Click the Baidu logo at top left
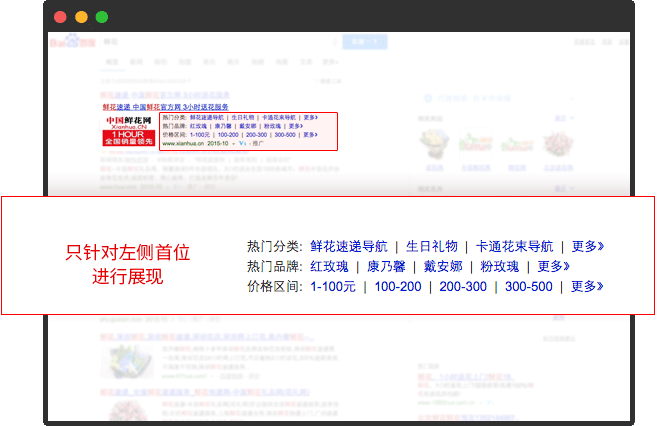This screenshot has width=658, height=426. (x=68, y=42)
